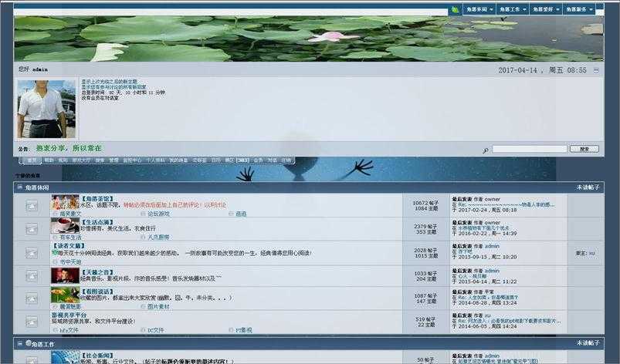
Task: Click the board status icon for 影视共享平台
Action: tap(32, 322)
